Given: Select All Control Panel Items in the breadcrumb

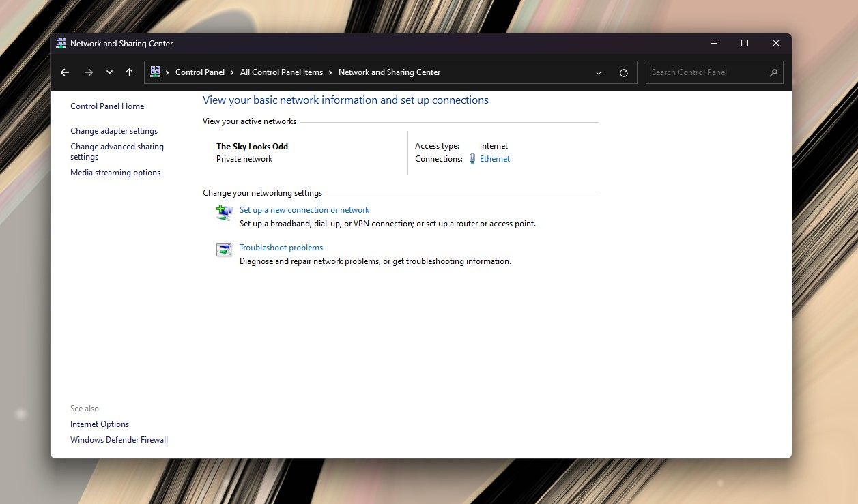Looking at the screenshot, I should pos(281,72).
